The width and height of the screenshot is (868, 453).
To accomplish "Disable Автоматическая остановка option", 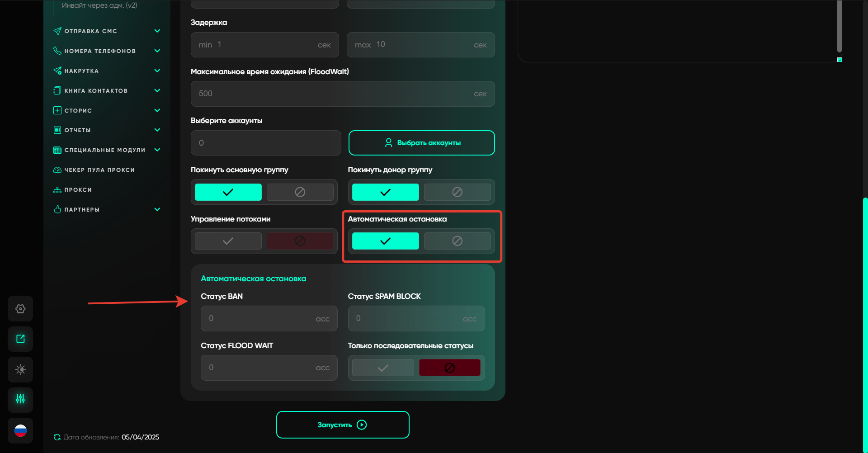I will click(x=457, y=241).
